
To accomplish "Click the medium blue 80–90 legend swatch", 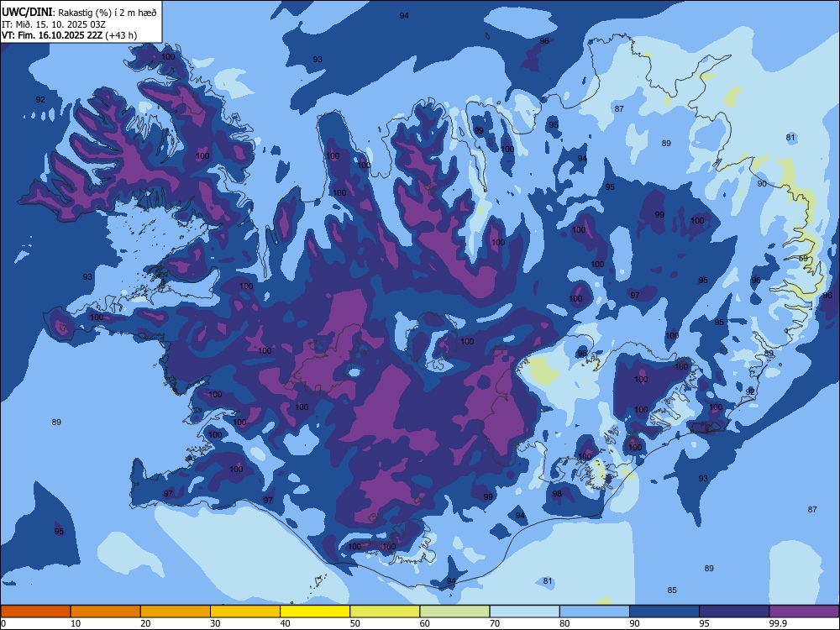I will (x=595, y=612).
